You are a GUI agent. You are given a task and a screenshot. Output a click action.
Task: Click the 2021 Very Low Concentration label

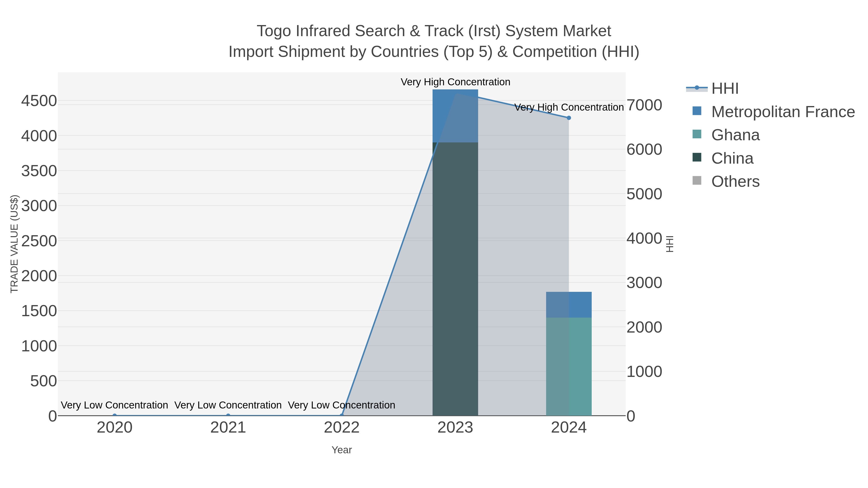tap(228, 405)
